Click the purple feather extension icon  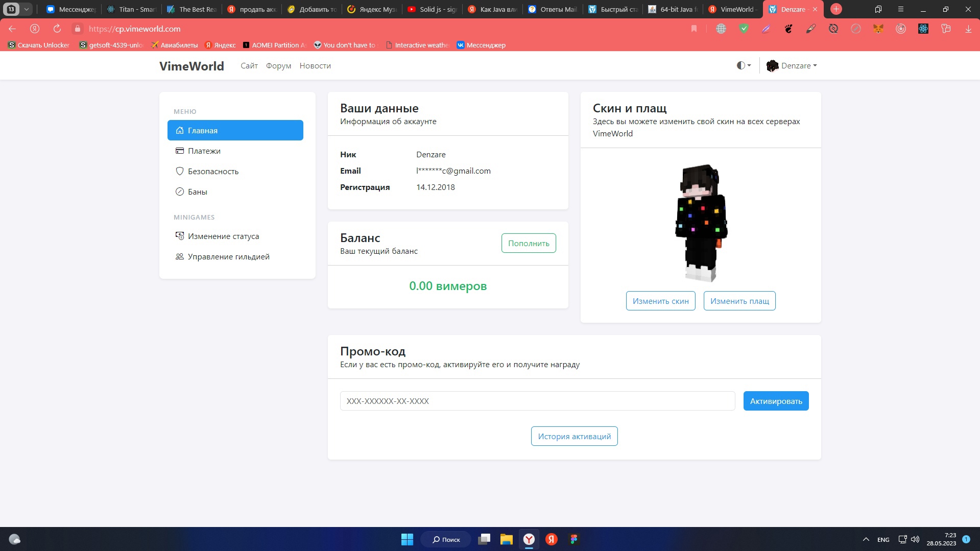pos(766,29)
